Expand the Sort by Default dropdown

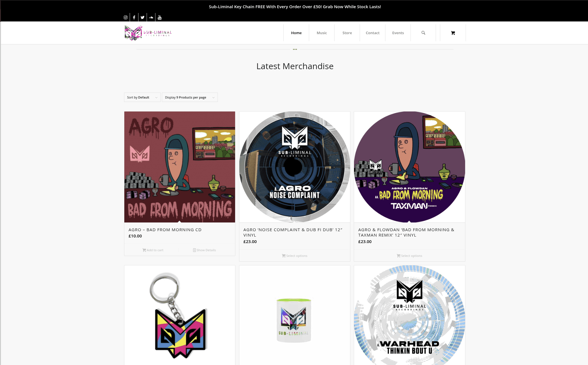142,97
